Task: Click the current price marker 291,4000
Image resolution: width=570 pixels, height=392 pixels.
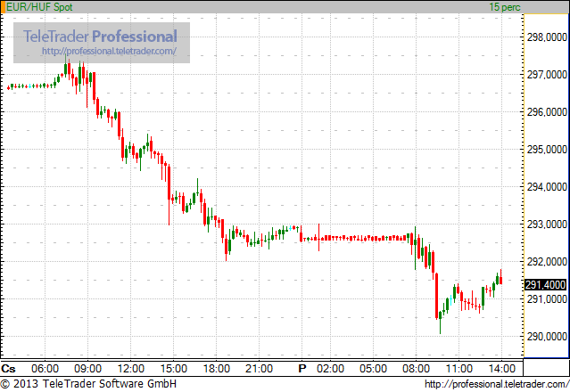Action: point(545,285)
